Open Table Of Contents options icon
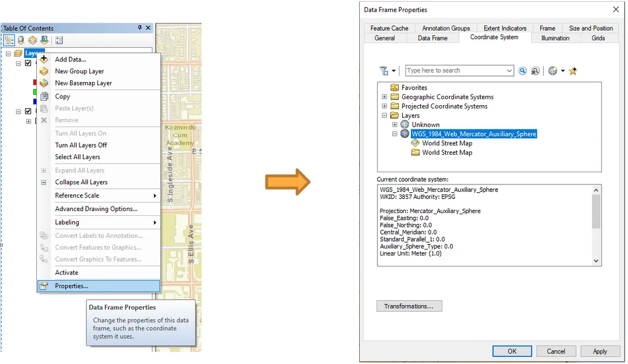Image resolution: width=628 pixels, height=364 pixels. (59, 40)
